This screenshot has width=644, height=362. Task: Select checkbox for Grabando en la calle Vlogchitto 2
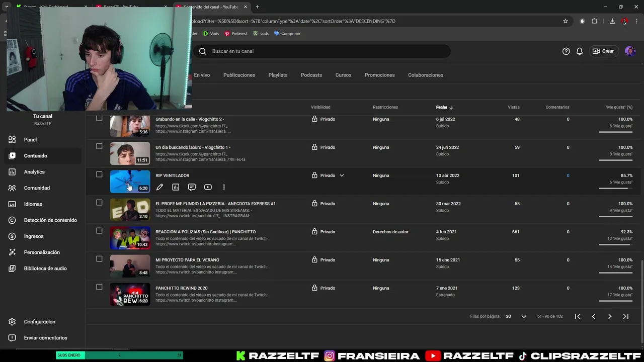pos(99,118)
